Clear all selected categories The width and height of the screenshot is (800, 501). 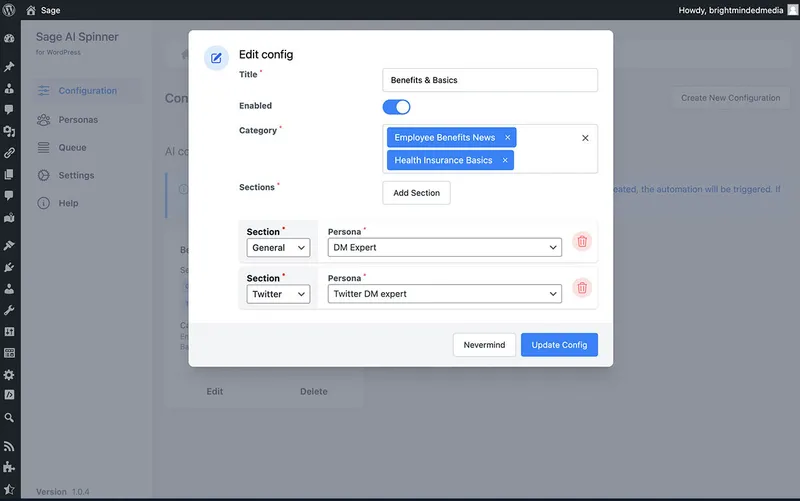(x=585, y=138)
